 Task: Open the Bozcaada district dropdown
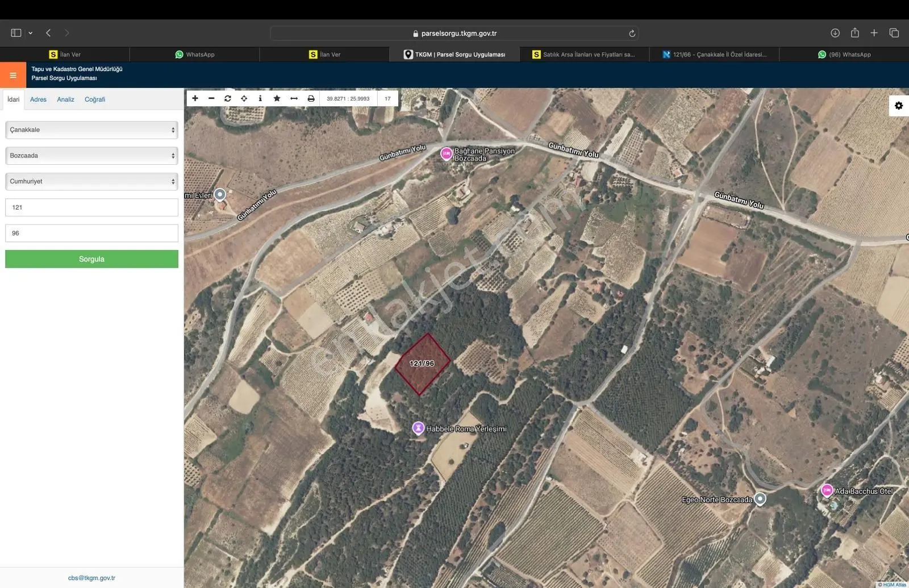[91, 156]
